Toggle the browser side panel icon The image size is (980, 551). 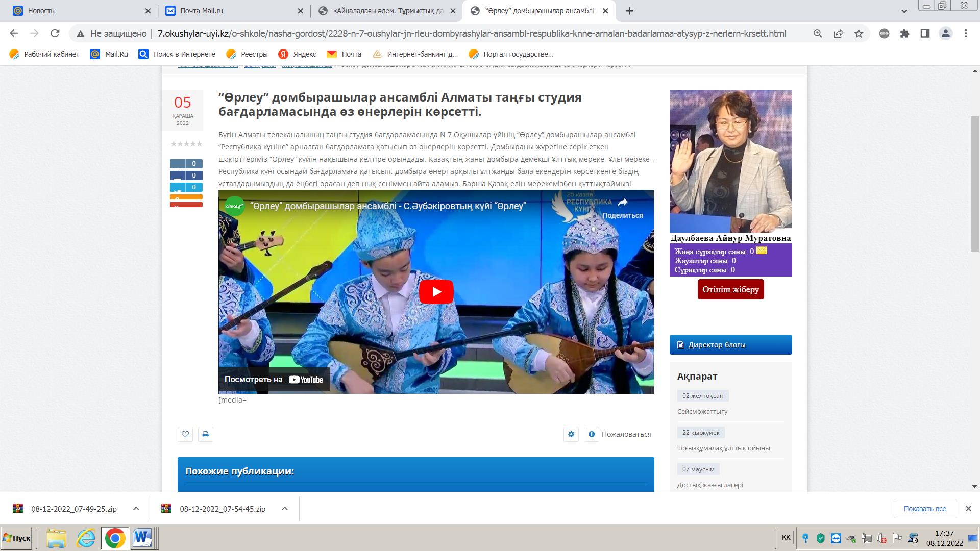pos(925,34)
